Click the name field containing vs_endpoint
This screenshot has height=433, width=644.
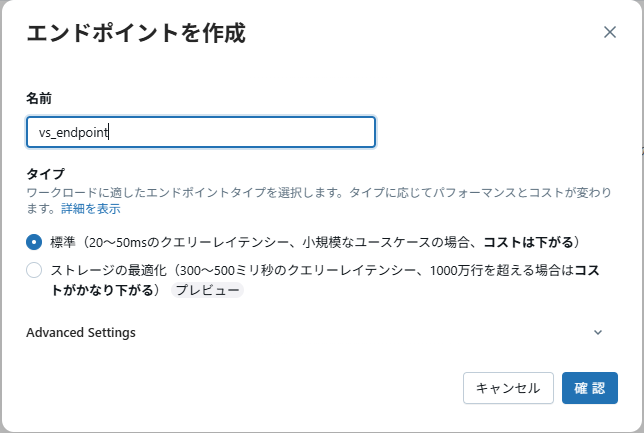click(x=200, y=132)
